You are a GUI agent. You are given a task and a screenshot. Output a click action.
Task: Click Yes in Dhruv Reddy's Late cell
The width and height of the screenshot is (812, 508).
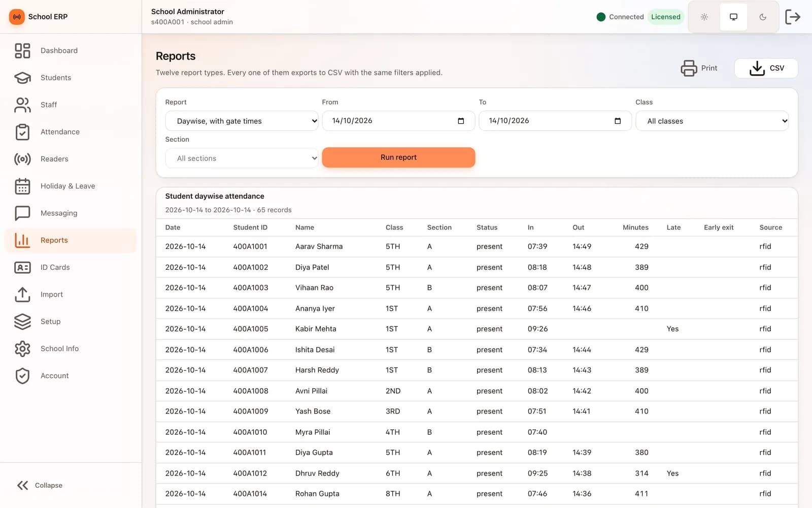click(x=672, y=473)
